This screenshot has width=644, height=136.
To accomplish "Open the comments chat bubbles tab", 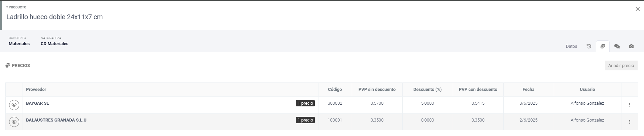I will point(617,46).
